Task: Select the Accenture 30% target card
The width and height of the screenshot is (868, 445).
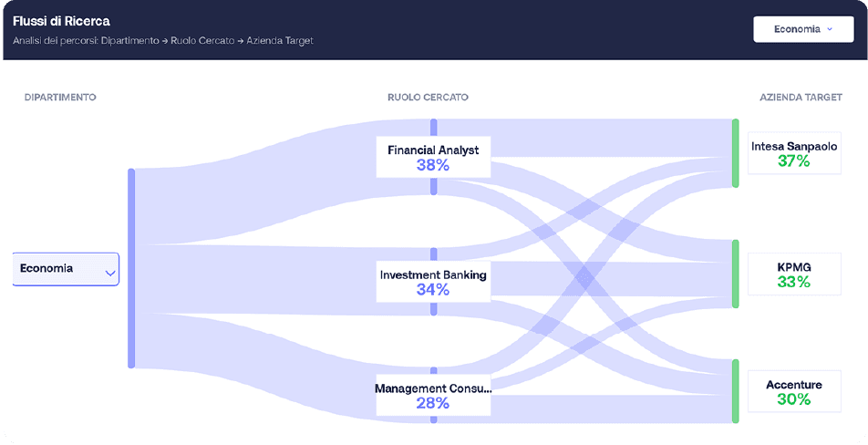Action: pyautogui.click(x=793, y=392)
